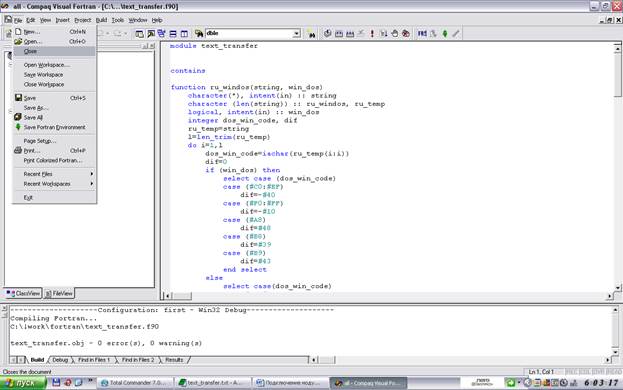Screen dimensions: 623x390
Task: Open the Window menu
Action: 138,20
